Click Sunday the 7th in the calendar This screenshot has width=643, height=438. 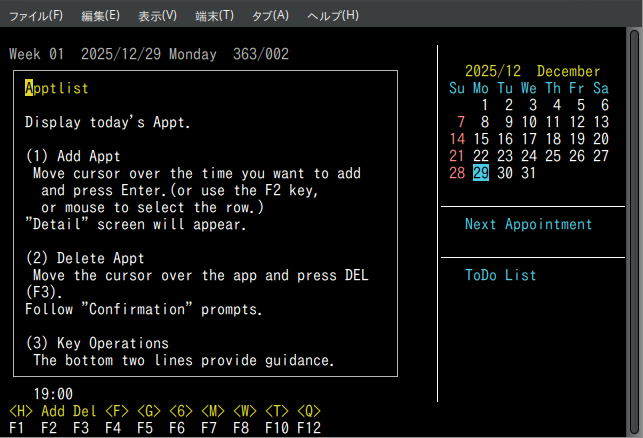click(x=457, y=122)
